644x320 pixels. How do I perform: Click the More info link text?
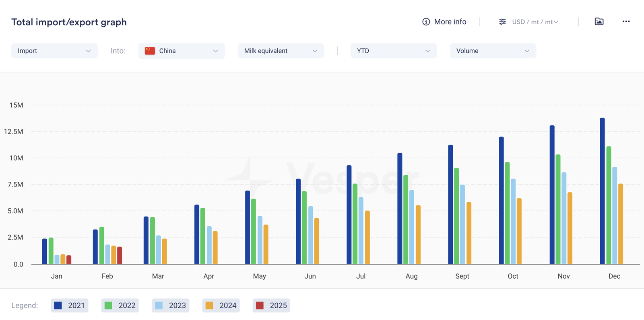click(450, 22)
